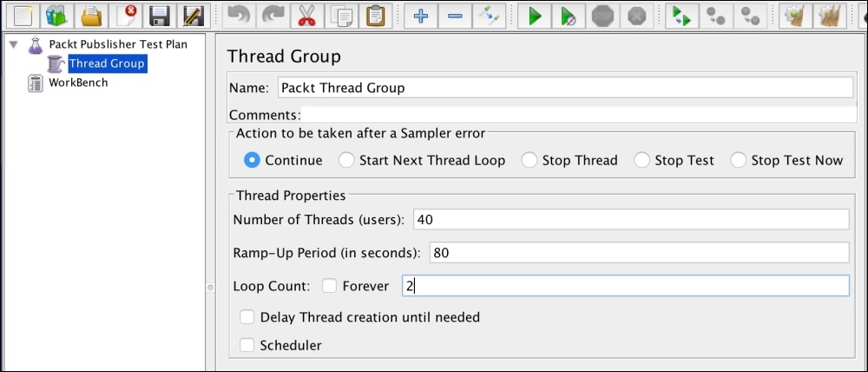The image size is (868, 372).
Task: Copy the selected element
Action: click(341, 16)
